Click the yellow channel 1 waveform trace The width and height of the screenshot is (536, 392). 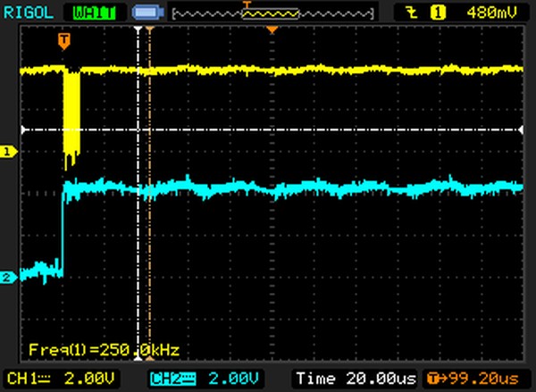coord(313,69)
